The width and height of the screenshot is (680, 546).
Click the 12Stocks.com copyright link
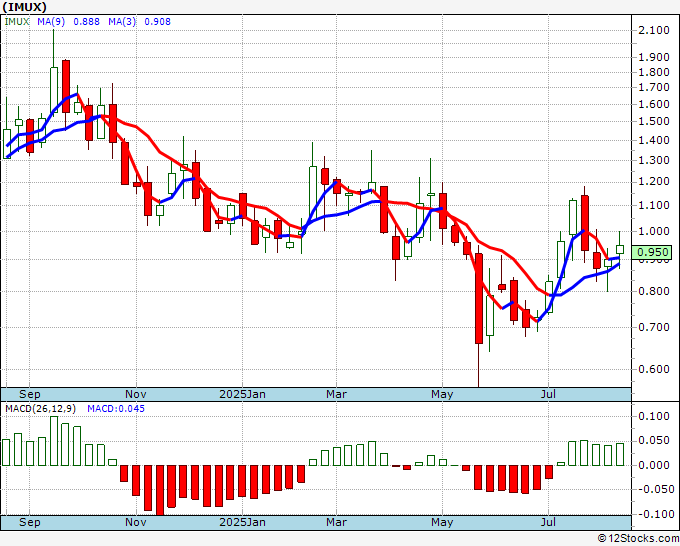tap(638, 539)
